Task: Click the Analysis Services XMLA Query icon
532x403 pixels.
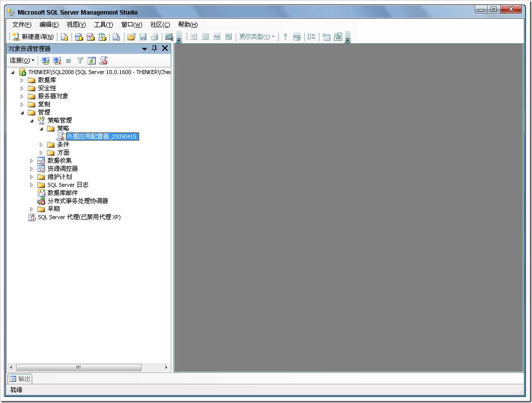Action: click(102, 37)
